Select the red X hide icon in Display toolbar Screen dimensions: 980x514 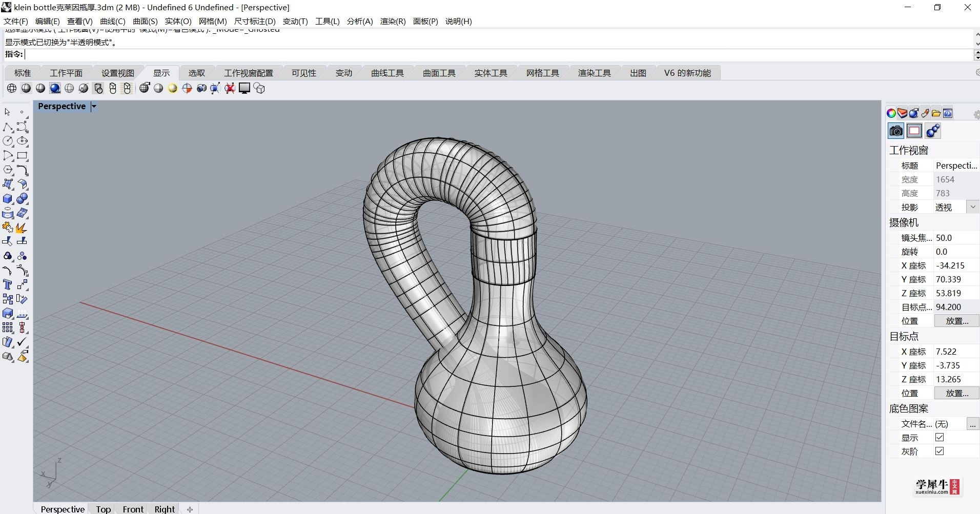pos(230,88)
